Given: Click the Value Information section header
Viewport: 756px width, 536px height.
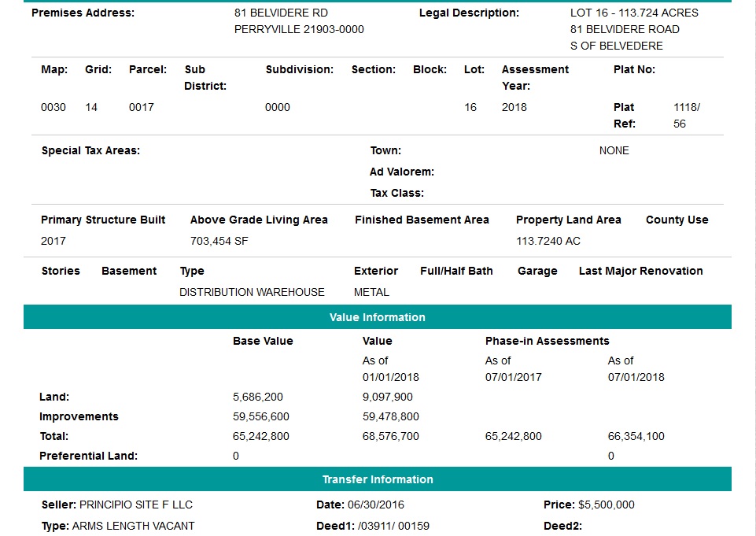Looking at the screenshot, I should [377, 317].
